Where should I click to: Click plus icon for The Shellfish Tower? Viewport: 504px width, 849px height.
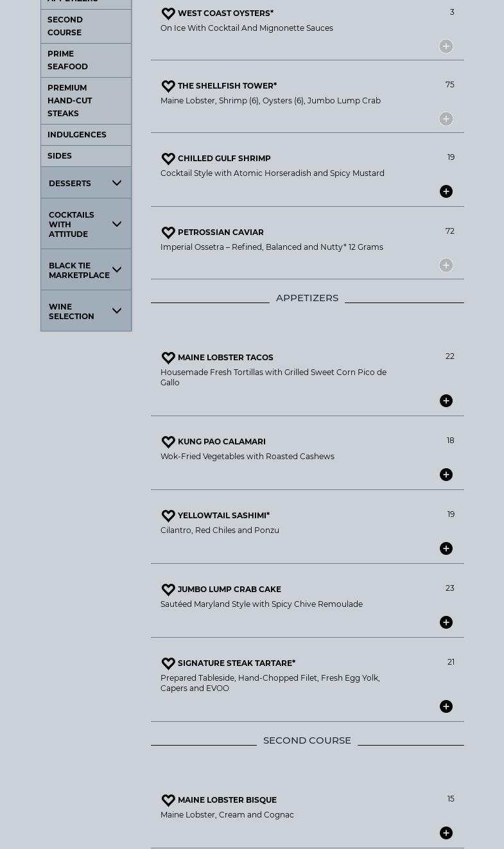point(446,119)
